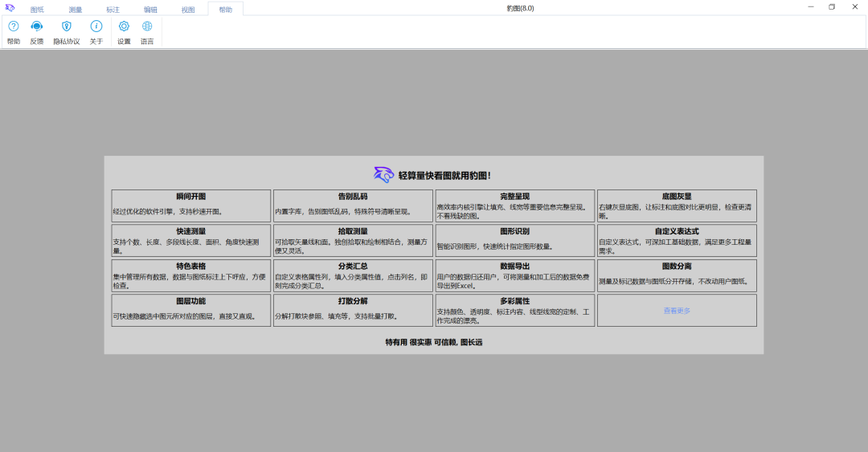Image resolution: width=868 pixels, height=452 pixels.
Task: Click the leopard app logo in the title bar
Action: 10,8
